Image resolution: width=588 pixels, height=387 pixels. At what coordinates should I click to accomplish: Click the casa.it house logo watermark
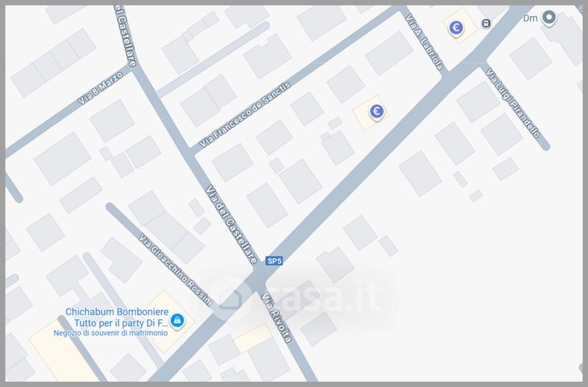[x=231, y=296]
